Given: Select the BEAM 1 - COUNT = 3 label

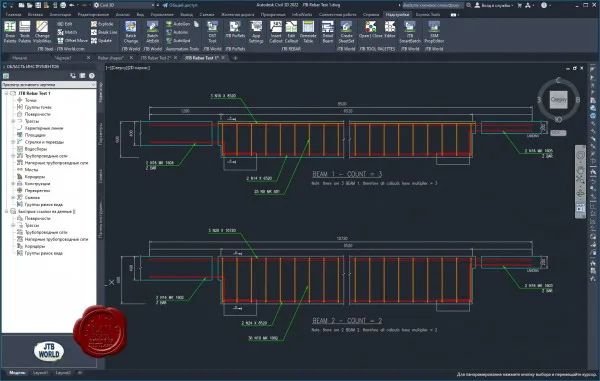Looking at the screenshot, I should 347,174.
